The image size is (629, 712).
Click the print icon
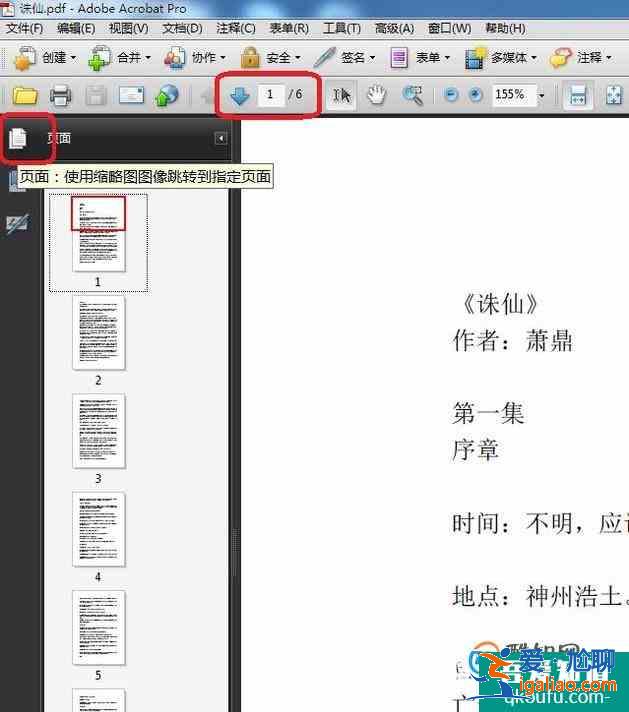pos(60,96)
